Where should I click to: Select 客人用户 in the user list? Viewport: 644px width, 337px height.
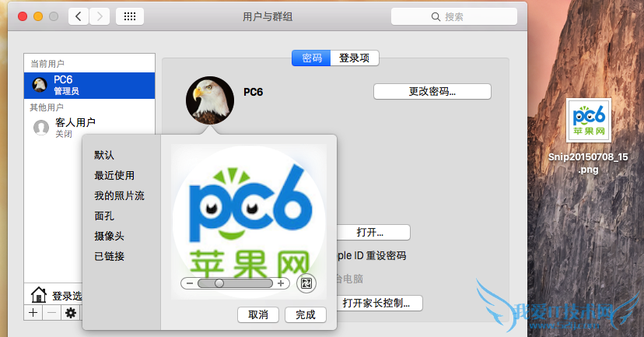[89, 128]
